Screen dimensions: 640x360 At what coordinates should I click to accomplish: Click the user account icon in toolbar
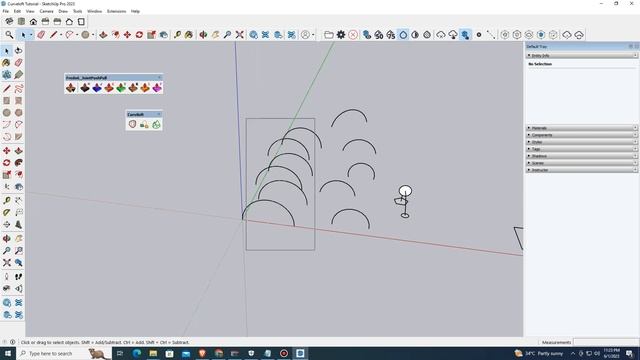pyautogui.click(x=305, y=35)
